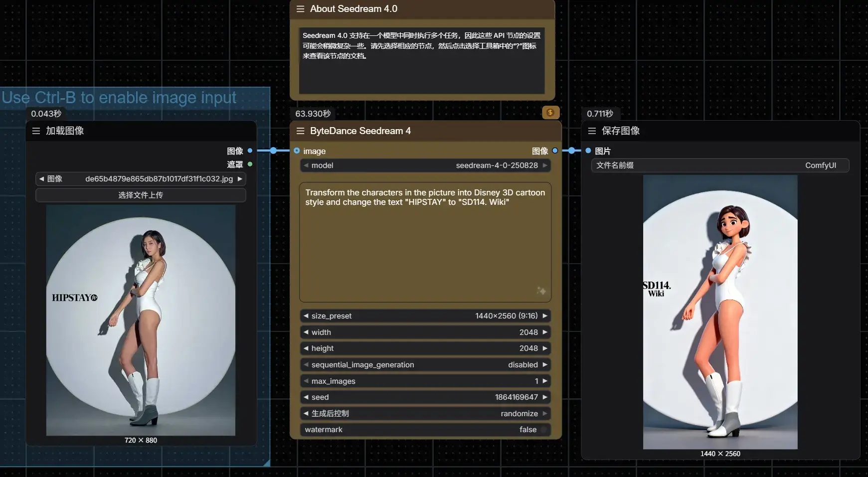Toggle the watermark switch
This screenshot has width=868, height=477.
point(543,430)
